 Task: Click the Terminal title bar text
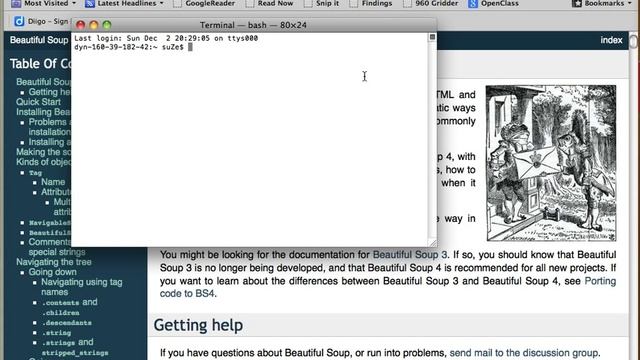click(x=253, y=25)
